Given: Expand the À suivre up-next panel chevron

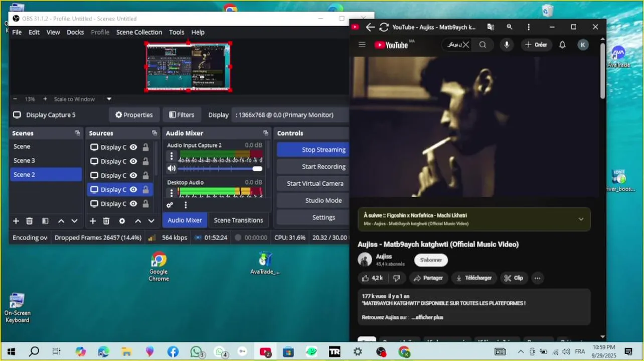Looking at the screenshot, I should 581,219.
